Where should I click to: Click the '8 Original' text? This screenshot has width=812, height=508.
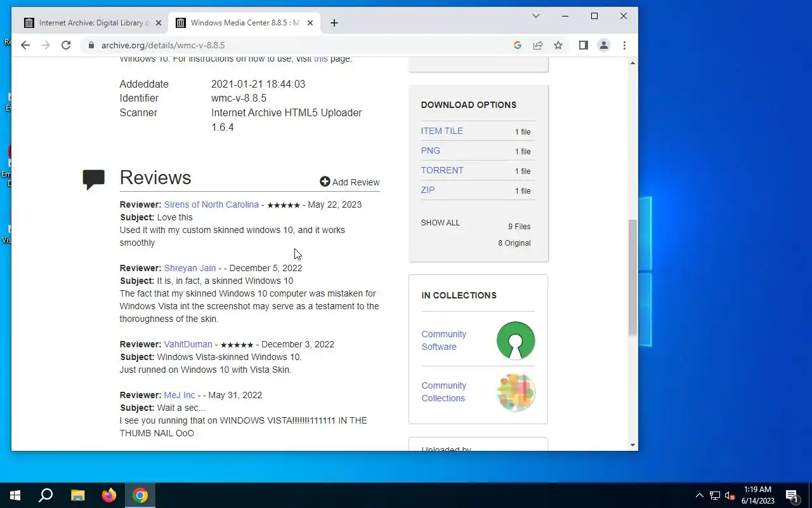pyautogui.click(x=514, y=243)
